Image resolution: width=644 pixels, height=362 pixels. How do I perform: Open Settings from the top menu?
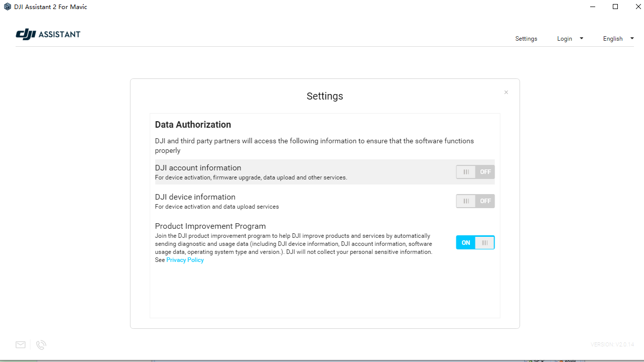pos(526,39)
